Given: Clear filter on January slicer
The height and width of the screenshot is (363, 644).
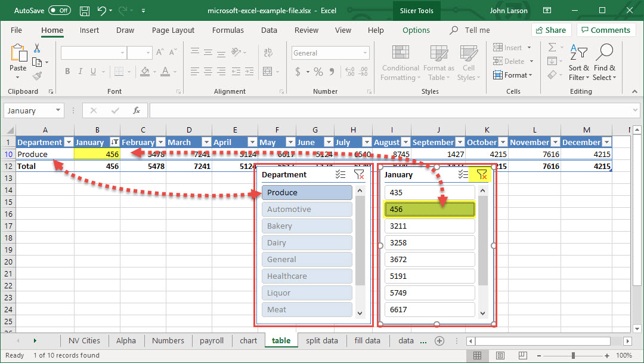Looking at the screenshot, I should (x=482, y=174).
